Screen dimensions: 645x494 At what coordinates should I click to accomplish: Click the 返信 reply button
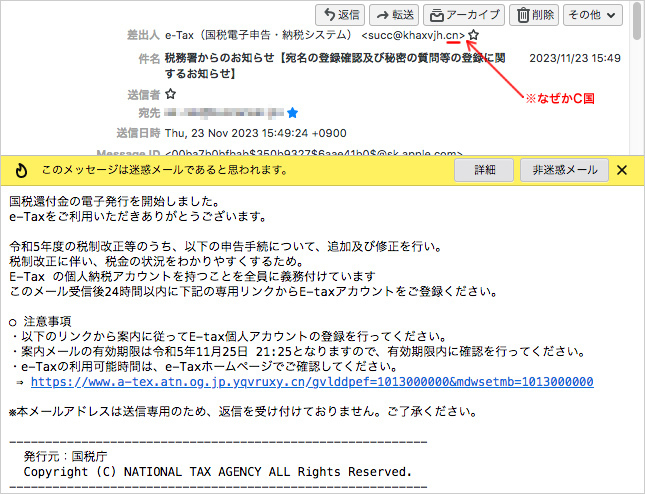point(340,15)
